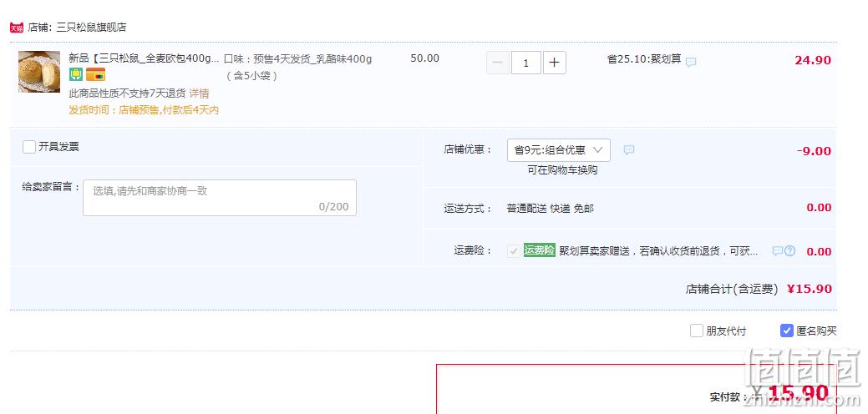Click the 省25.10:聚划算 discount text
The width and height of the screenshot is (868, 414).
(644, 59)
